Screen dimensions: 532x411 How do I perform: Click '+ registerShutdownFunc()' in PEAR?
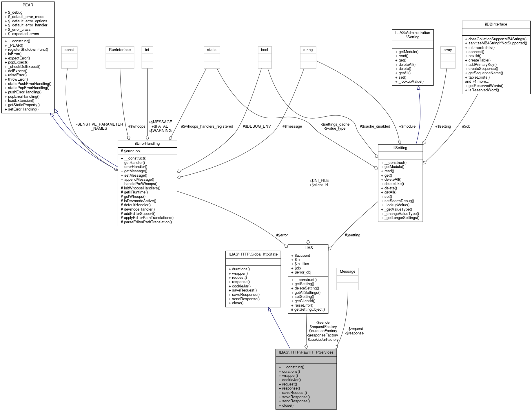[x=26, y=50]
